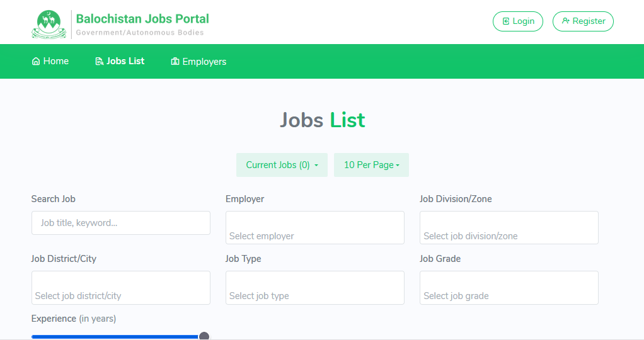The image size is (644, 340).
Task: Expand the Current Jobs (0) dropdown
Action: click(x=282, y=165)
